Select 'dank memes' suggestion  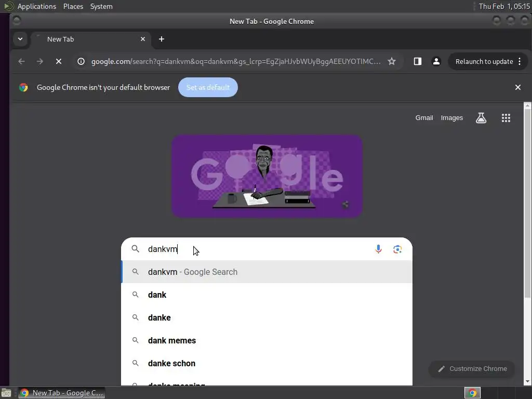(267, 340)
